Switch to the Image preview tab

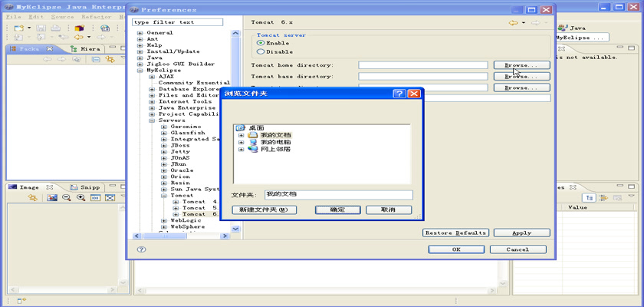click(29, 187)
